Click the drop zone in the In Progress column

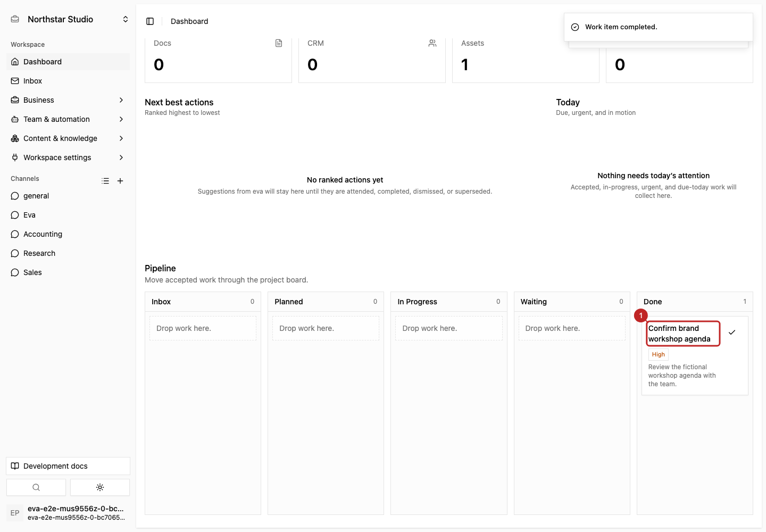(x=449, y=328)
